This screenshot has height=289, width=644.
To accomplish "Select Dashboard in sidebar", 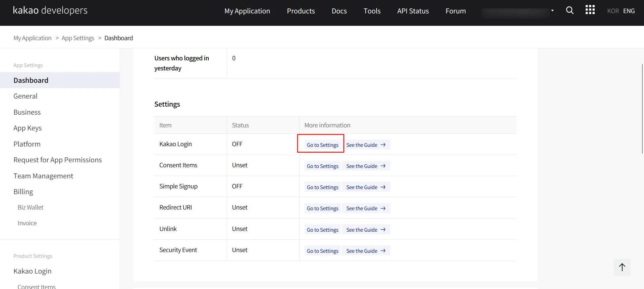I will tap(60, 80).
